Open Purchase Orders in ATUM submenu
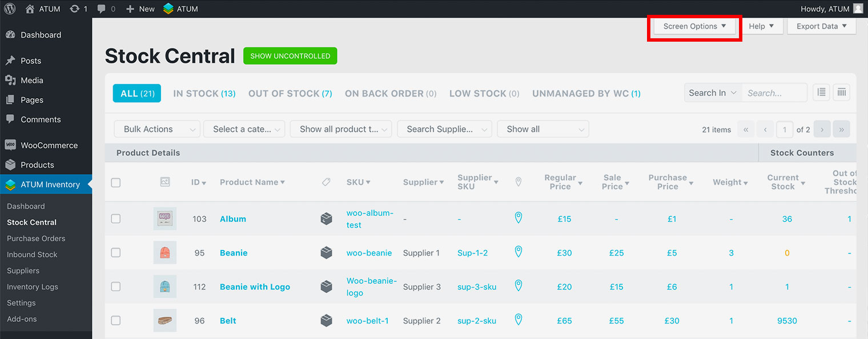Viewport: 868px width, 339px height. coord(36,239)
